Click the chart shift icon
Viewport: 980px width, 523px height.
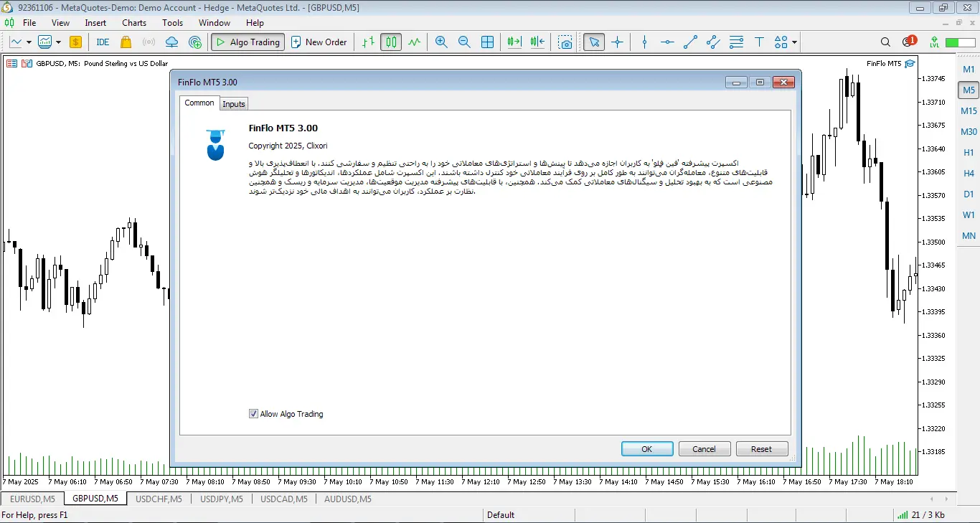pos(537,42)
